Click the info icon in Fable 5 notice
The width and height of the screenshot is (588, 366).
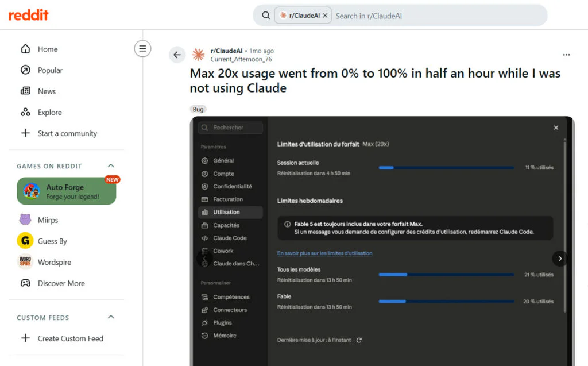(x=287, y=224)
